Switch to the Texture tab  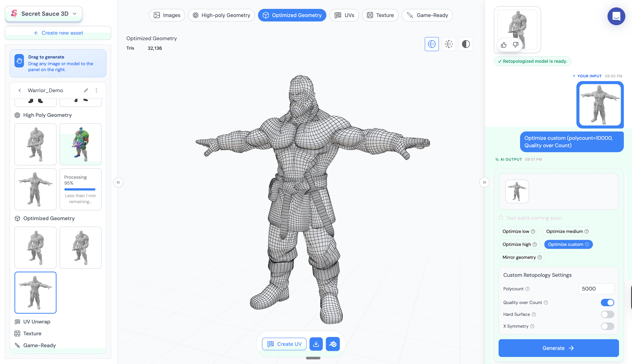coord(380,15)
